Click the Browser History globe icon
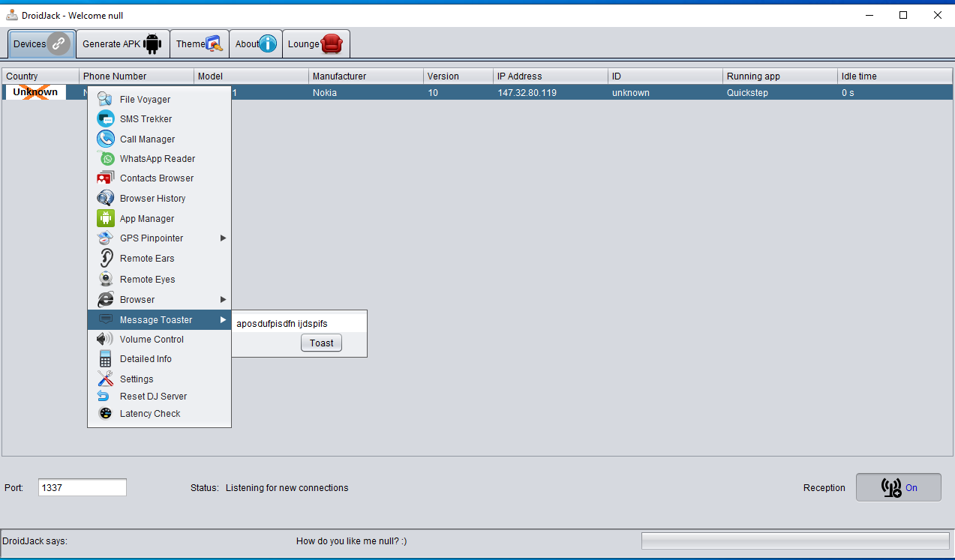Screen dimensions: 955x560 pyautogui.click(x=105, y=198)
